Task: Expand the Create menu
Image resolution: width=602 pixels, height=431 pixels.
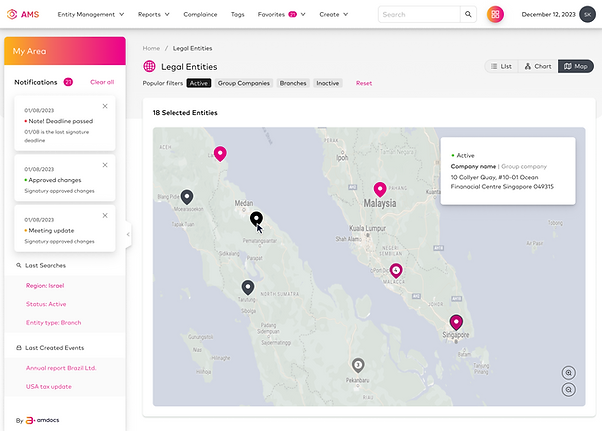Action: (x=334, y=15)
